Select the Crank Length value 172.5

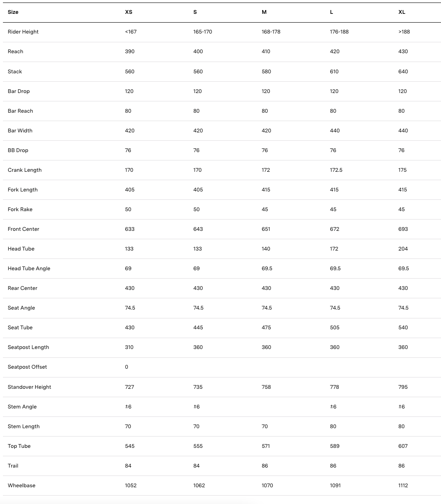coord(336,170)
